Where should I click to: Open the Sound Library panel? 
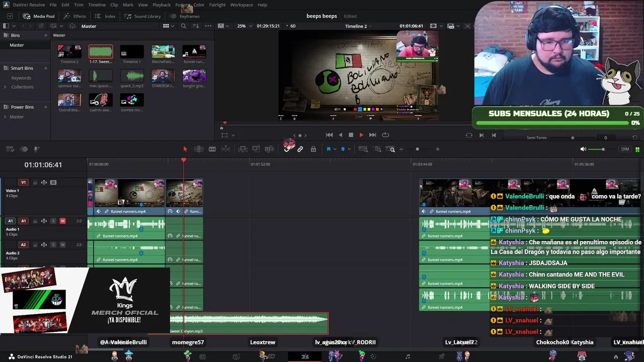click(142, 16)
